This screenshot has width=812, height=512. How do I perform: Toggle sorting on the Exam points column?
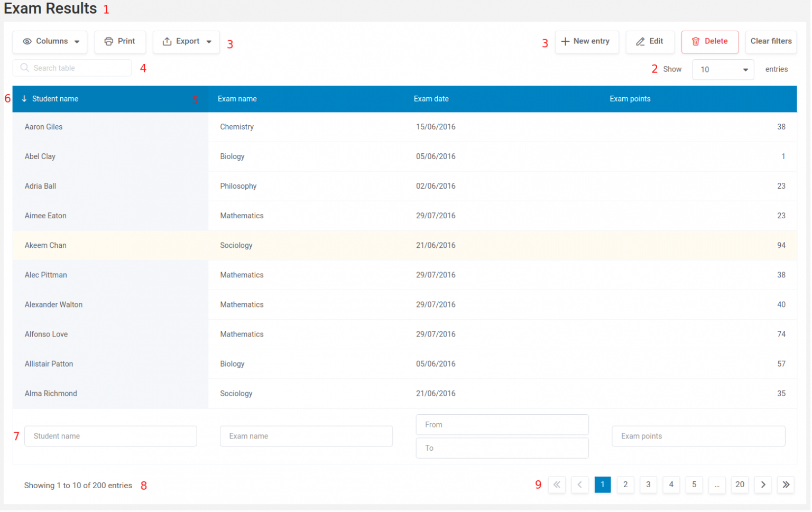[630, 99]
